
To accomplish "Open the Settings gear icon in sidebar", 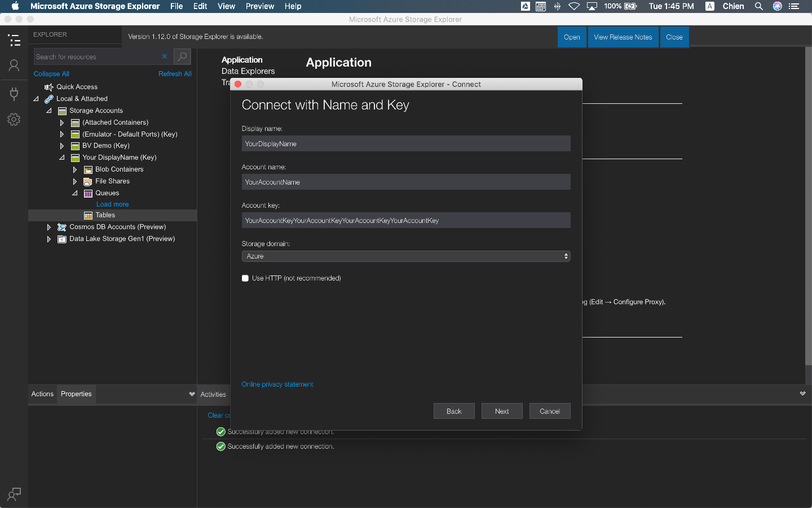I will 14,120.
